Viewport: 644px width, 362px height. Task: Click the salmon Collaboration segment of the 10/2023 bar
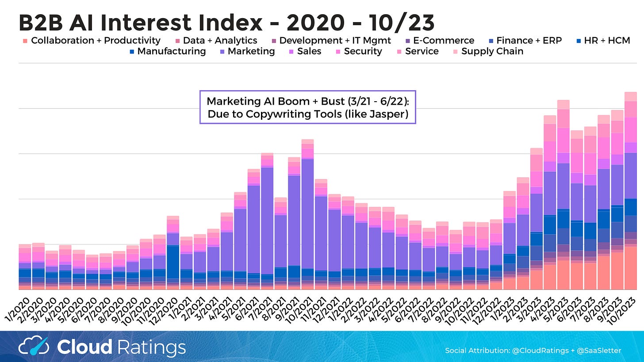coord(630,268)
